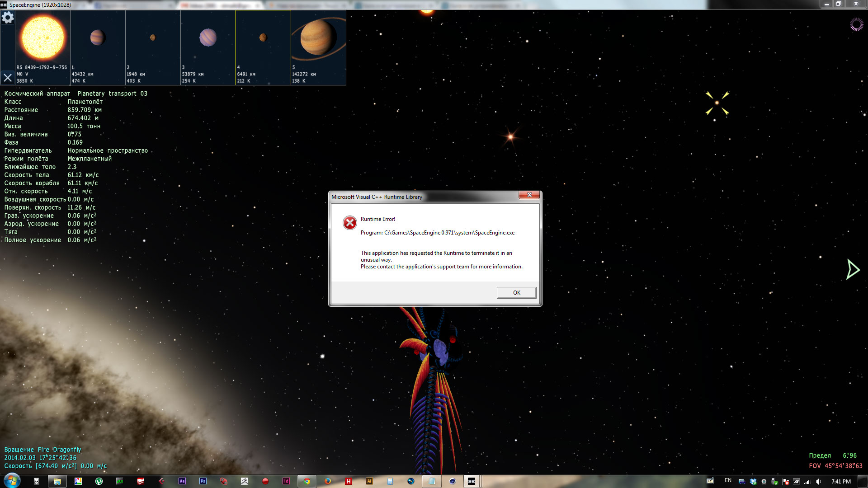
Task: Launch Adobe After Effects from the taskbar
Action: click(x=182, y=481)
